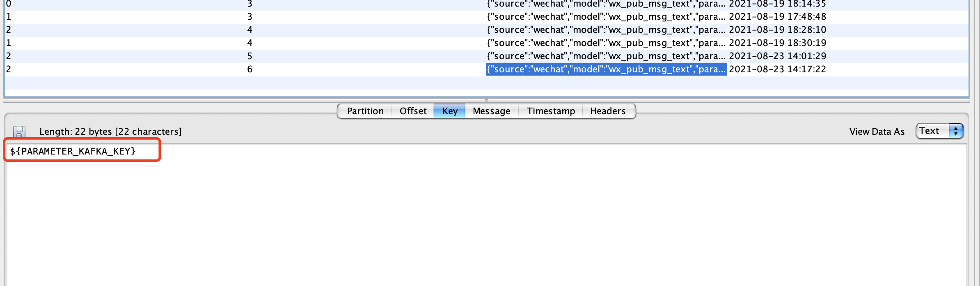Click the Length: 22 bytes label
Viewport: 980px width, 286px height.
(x=110, y=131)
